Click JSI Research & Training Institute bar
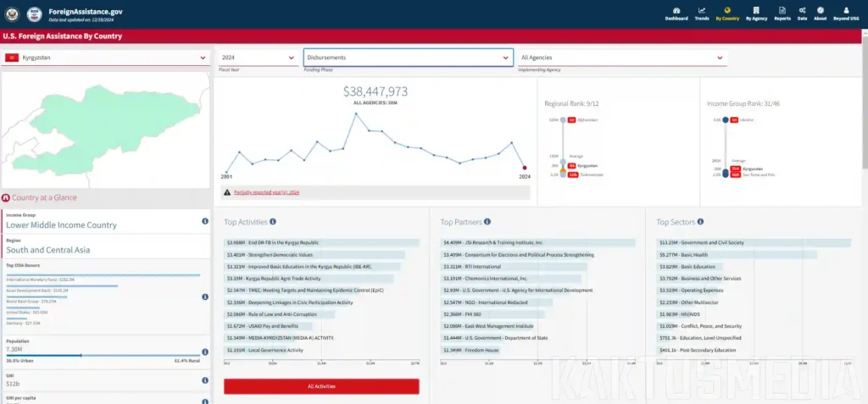The width and height of the screenshot is (868, 404). (x=538, y=242)
